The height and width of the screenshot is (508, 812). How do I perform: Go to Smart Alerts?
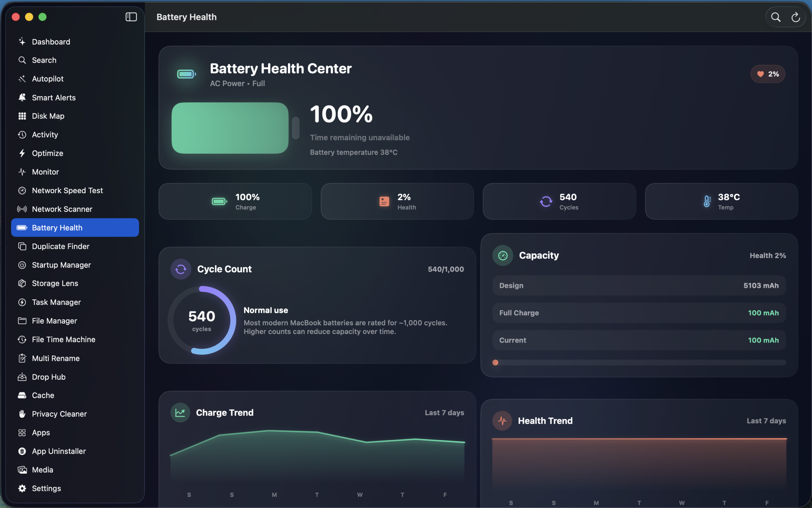tap(75, 97)
